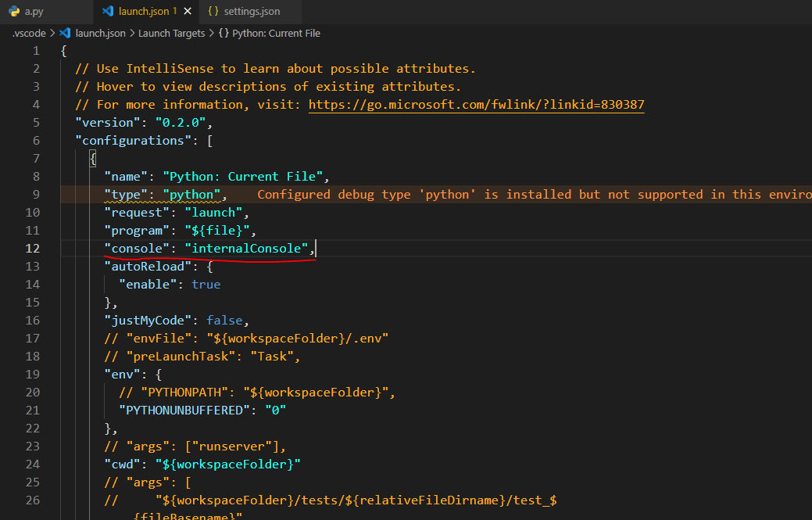Select the launch.json editor tab

[147, 12]
